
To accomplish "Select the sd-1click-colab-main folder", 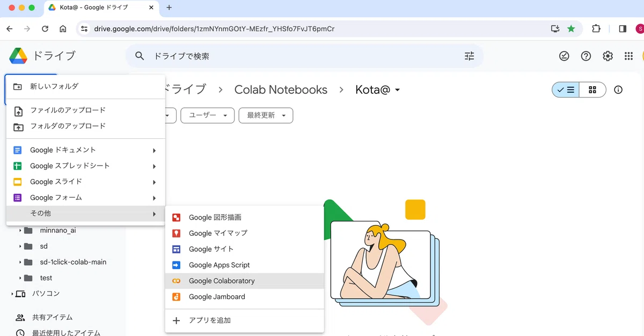I will point(73,262).
